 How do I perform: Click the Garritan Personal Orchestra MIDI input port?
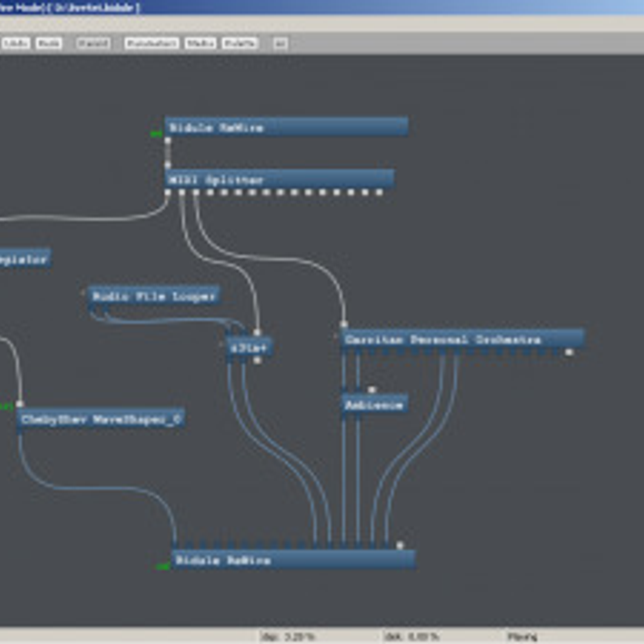(x=343, y=325)
